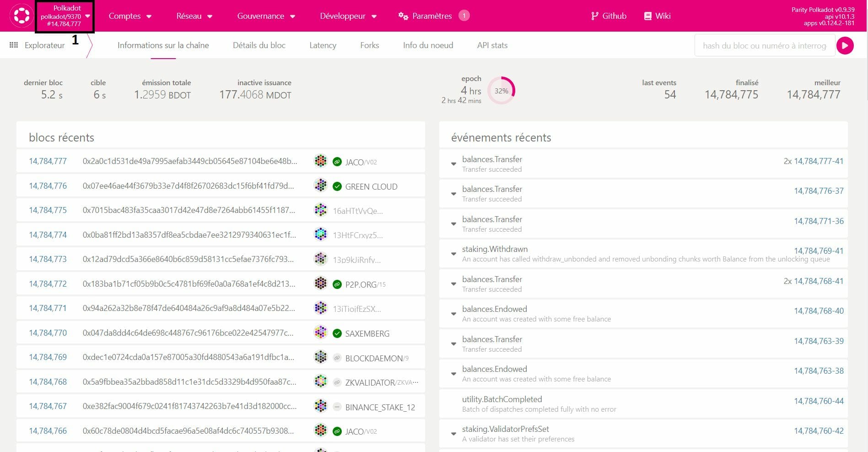This screenshot has height=452, width=868.
Task: Click GREEN CLOUD verified checkmark badge
Action: point(337,186)
